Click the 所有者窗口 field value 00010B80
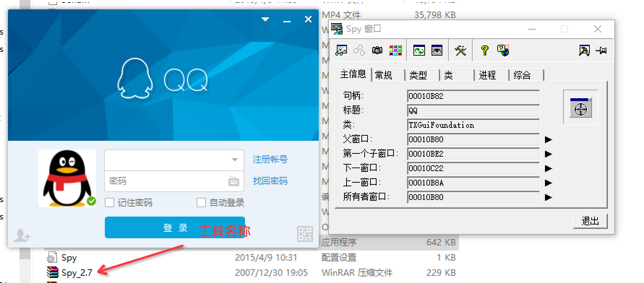This screenshot has width=644, height=283. click(473, 197)
